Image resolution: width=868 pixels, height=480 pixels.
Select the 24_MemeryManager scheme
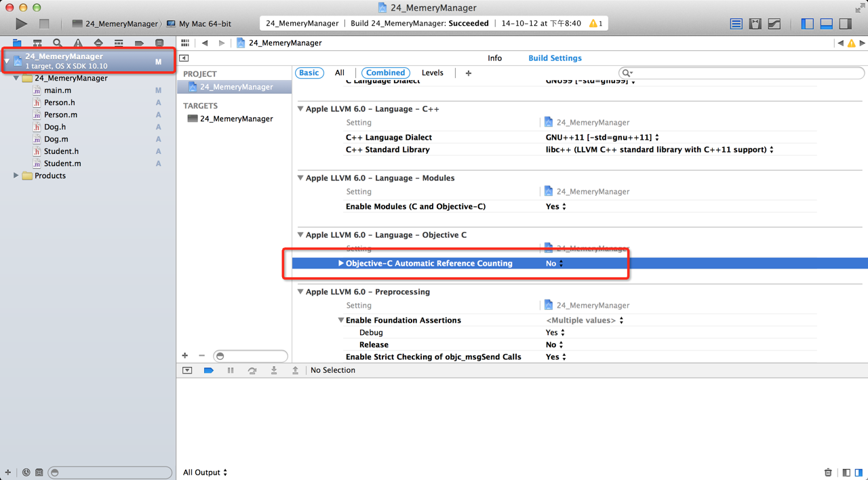pos(115,24)
